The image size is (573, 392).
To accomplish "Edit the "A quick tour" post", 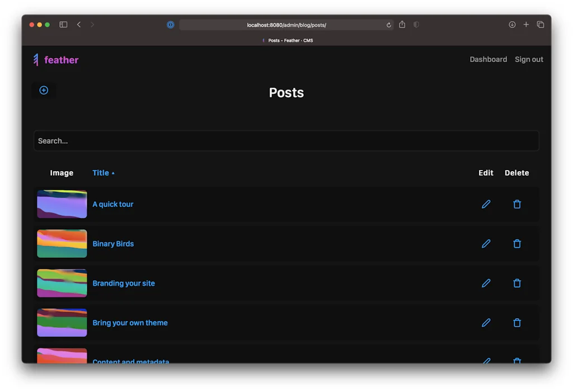I will pos(486,204).
